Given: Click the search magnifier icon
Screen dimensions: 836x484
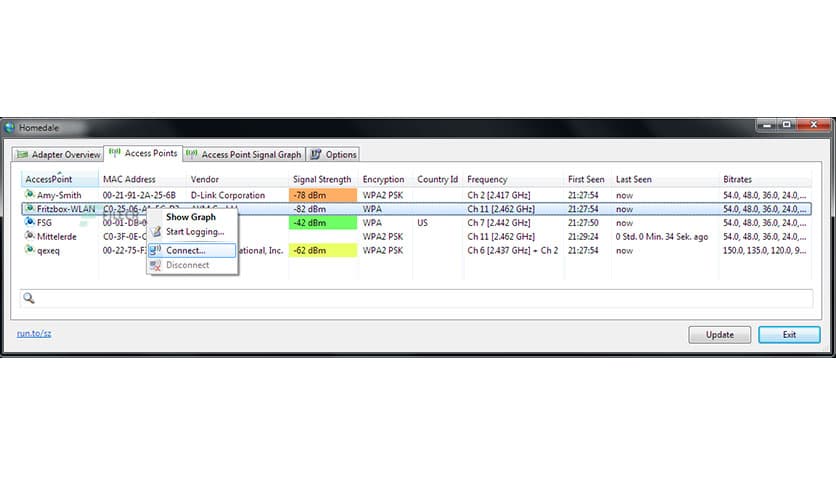Looking at the screenshot, I should click(29, 298).
